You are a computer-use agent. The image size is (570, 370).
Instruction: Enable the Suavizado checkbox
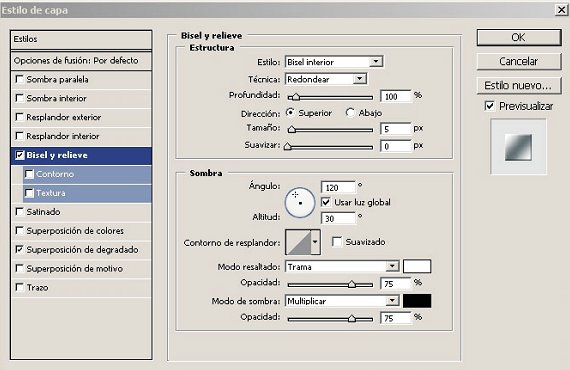(x=337, y=242)
